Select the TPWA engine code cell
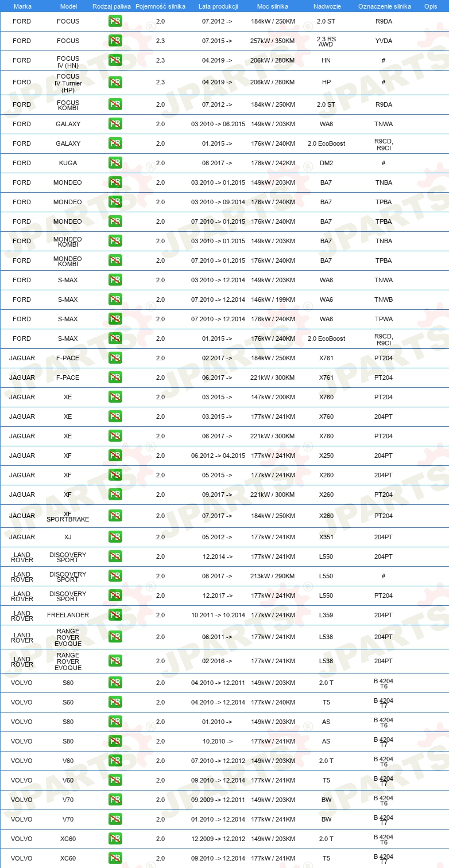The image size is (449, 868). coord(384,319)
